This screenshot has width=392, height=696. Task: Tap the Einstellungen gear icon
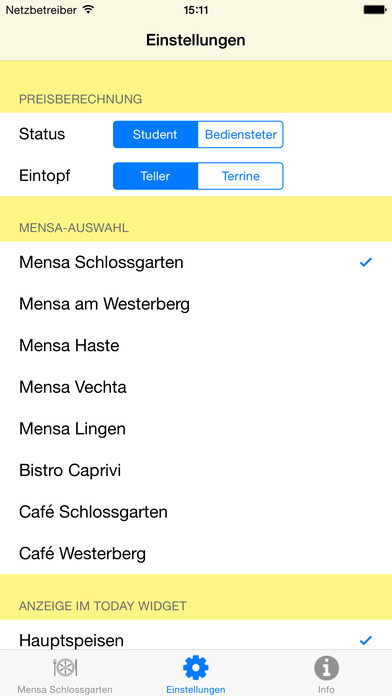click(196, 667)
